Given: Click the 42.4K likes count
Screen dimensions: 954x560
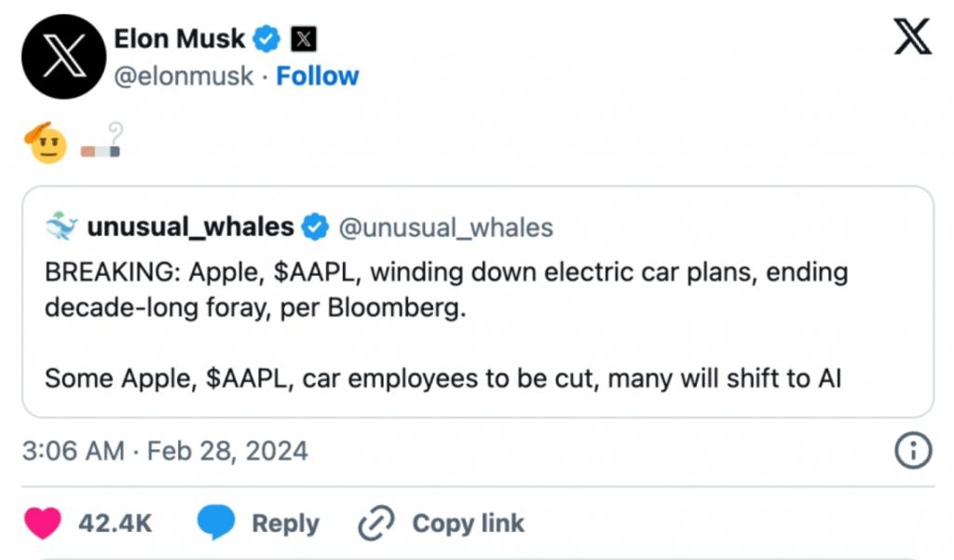Looking at the screenshot, I should [115, 524].
